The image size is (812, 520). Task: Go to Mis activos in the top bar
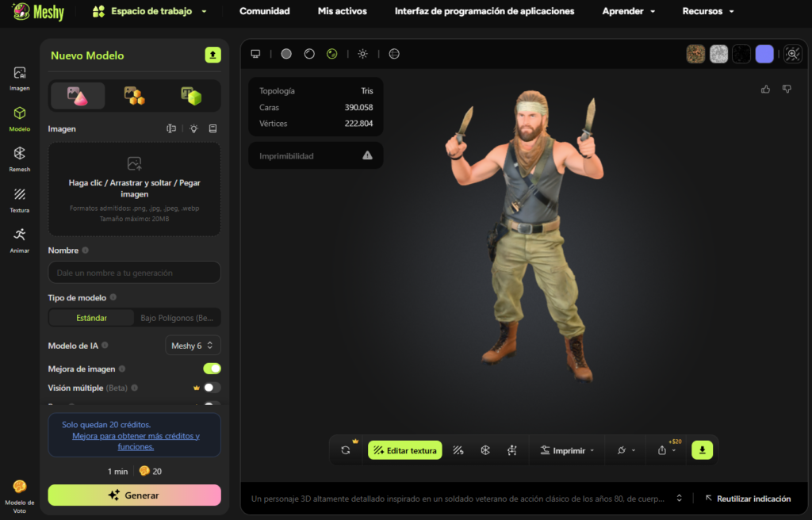pyautogui.click(x=342, y=11)
